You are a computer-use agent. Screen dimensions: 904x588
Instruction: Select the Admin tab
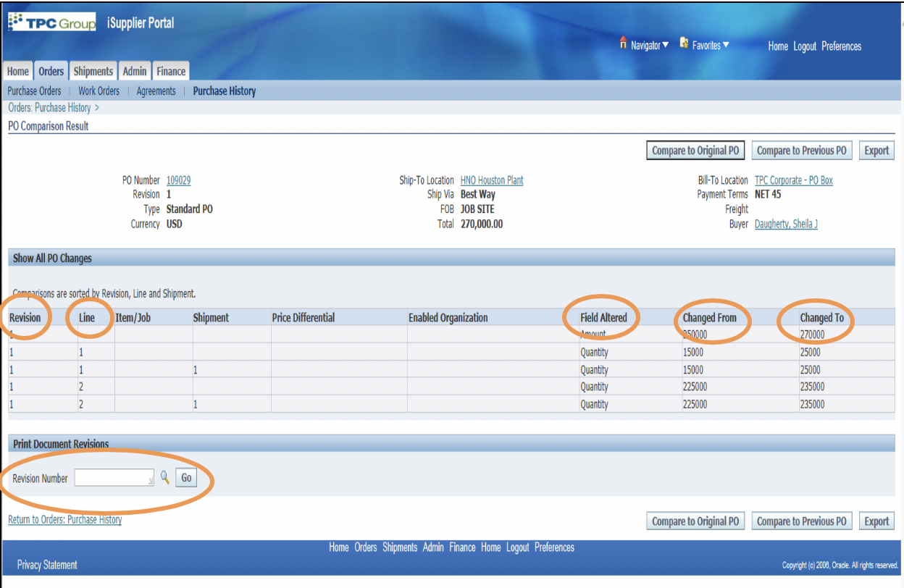coord(135,71)
